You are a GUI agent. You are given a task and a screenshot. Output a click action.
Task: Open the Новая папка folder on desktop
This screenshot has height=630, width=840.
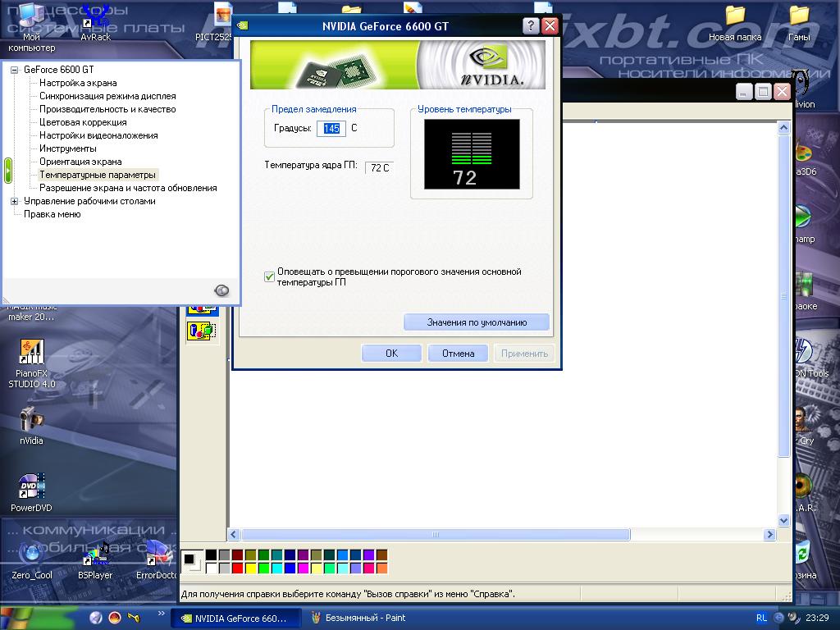(735, 24)
